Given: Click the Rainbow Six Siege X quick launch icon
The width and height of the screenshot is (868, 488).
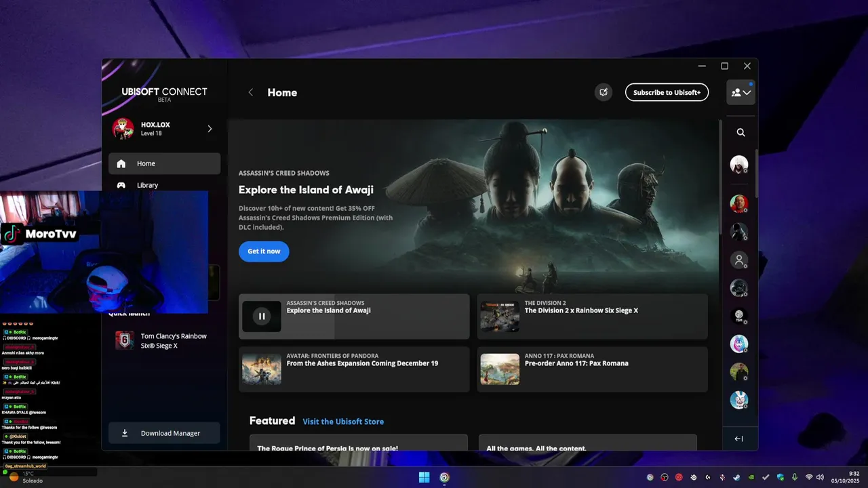Looking at the screenshot, I should tap(125, 340).
